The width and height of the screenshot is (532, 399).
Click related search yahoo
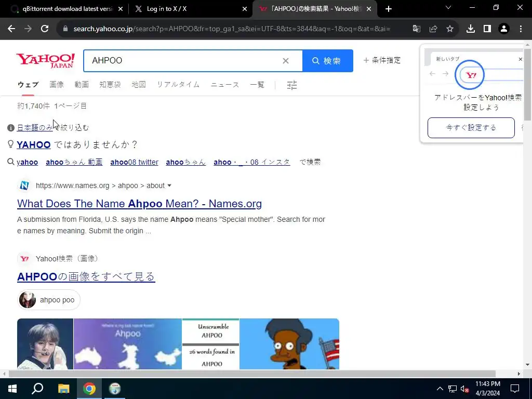[27, 162]
